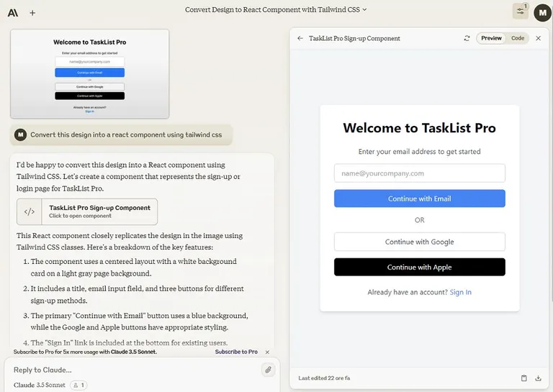Open chat controls settings icon
553x392 pixels.
coord(520,11)
